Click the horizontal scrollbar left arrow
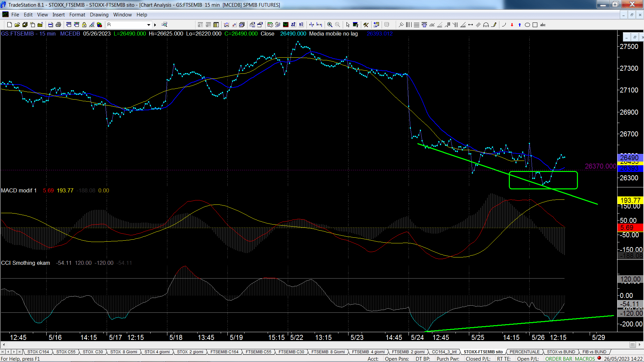This screenshot has height=362, width=644. tap(3, 345)
